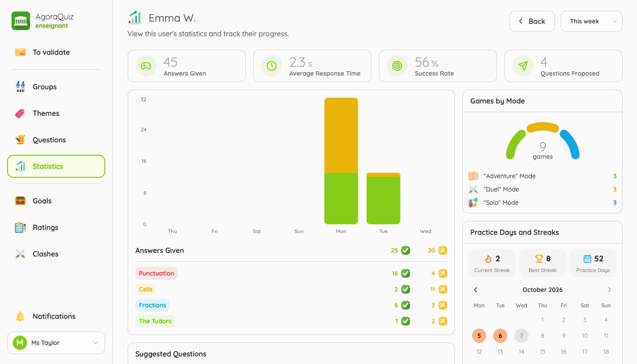
Task: Click the Success Rate target icon
Action: 397,66
